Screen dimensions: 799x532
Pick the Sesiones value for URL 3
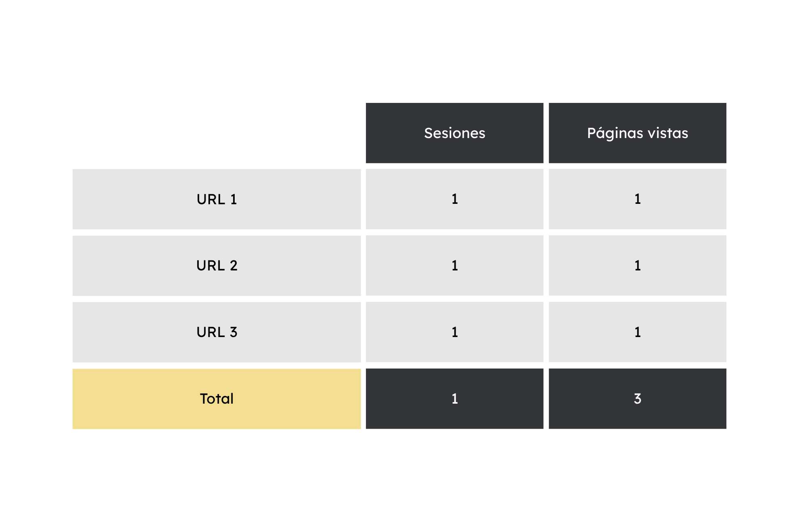(x=454, y=332)
